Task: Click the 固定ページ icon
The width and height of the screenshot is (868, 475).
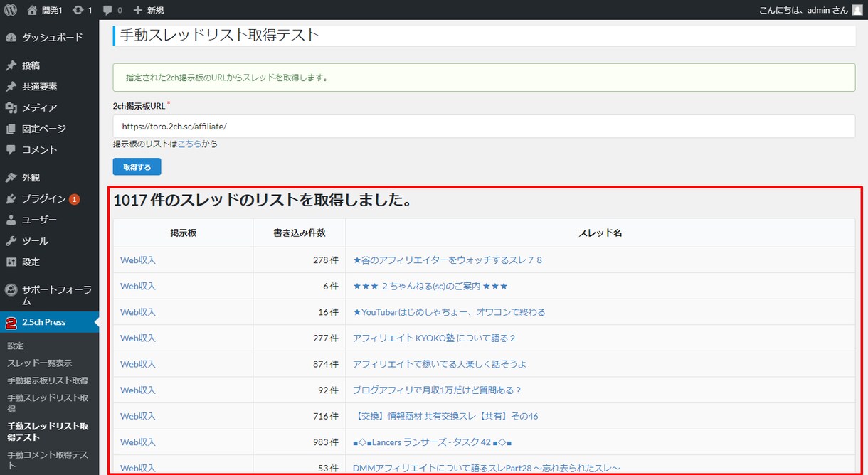Action: [11, 129]
